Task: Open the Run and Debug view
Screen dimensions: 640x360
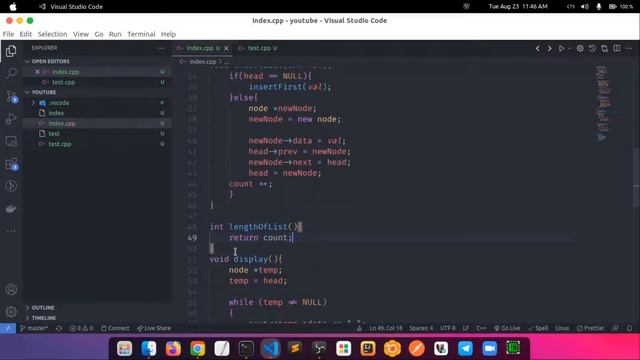Action: (11, 119)
